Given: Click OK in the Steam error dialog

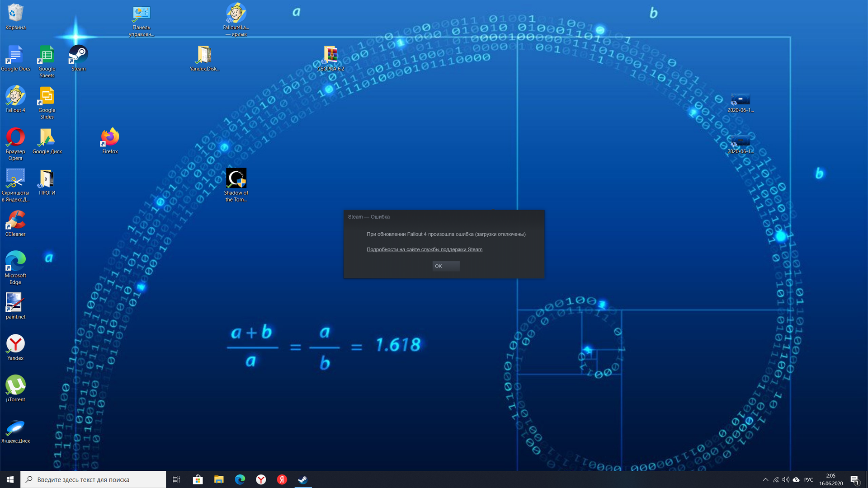Looking at the screenshot, I should click(x=445, y=266).
